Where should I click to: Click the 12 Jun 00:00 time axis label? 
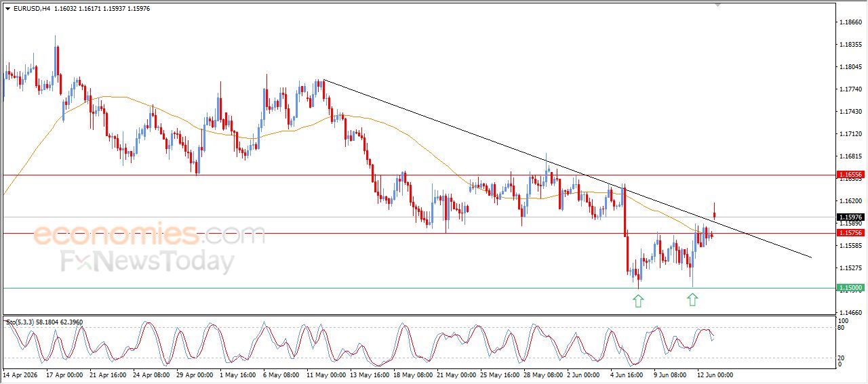(x=715, y=375)
